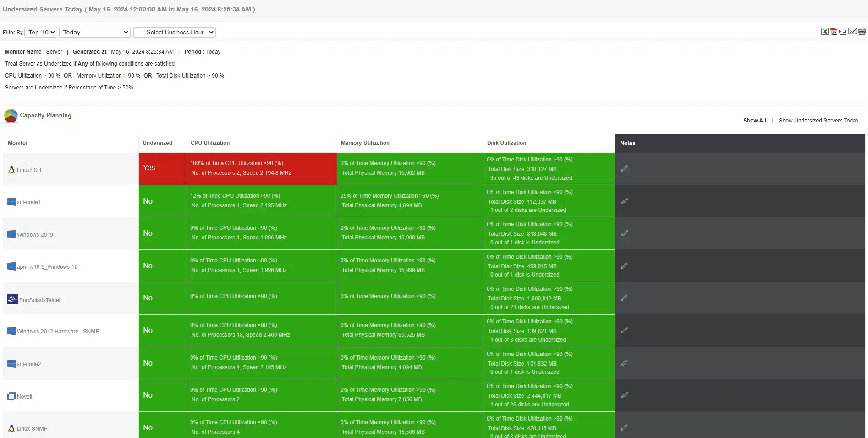Screen dimensions: 868x438
Task: Click the Linux penguin icon beside LinuxSSH
Action: coord(11,169)
